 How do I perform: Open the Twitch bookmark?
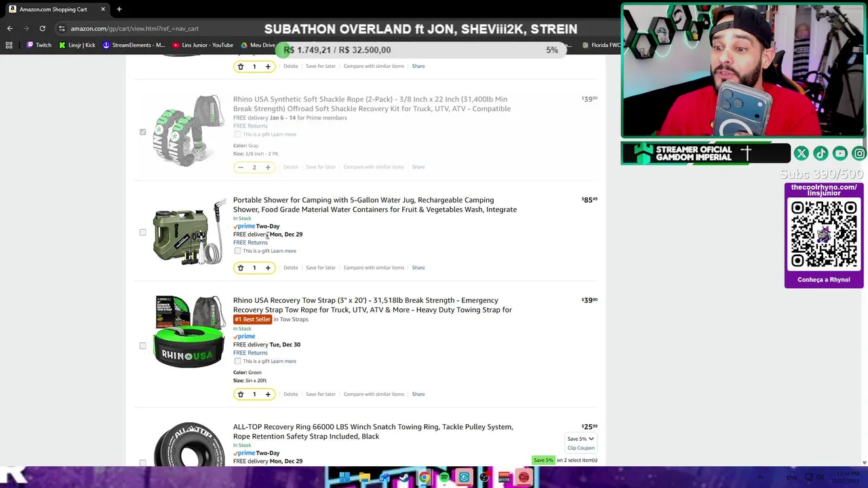click(x=39, y=45)
